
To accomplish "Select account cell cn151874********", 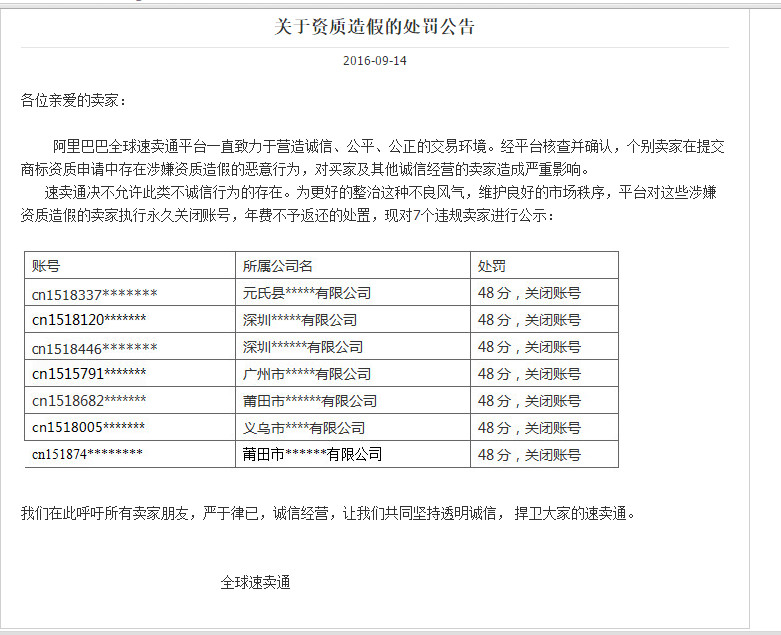I will coord(130,454).
